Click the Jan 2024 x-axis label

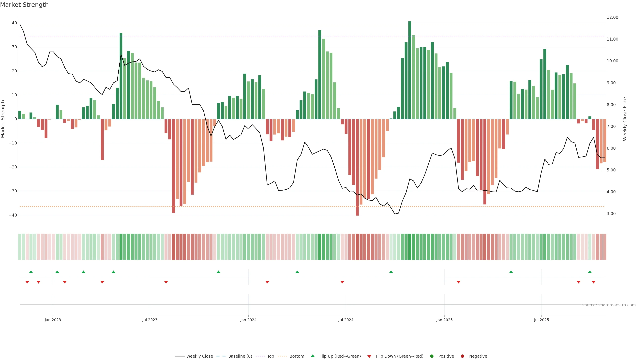pyautogui.click(x=248, y=320)
